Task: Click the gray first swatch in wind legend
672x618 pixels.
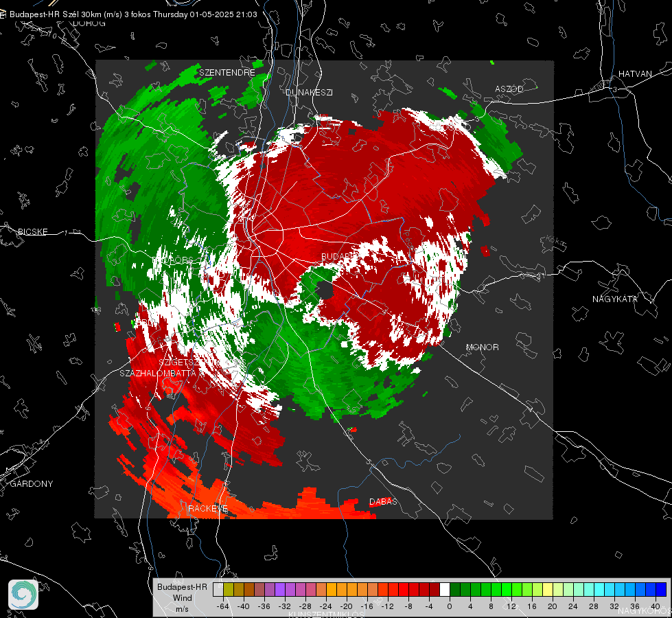Action: click(218, 589)
